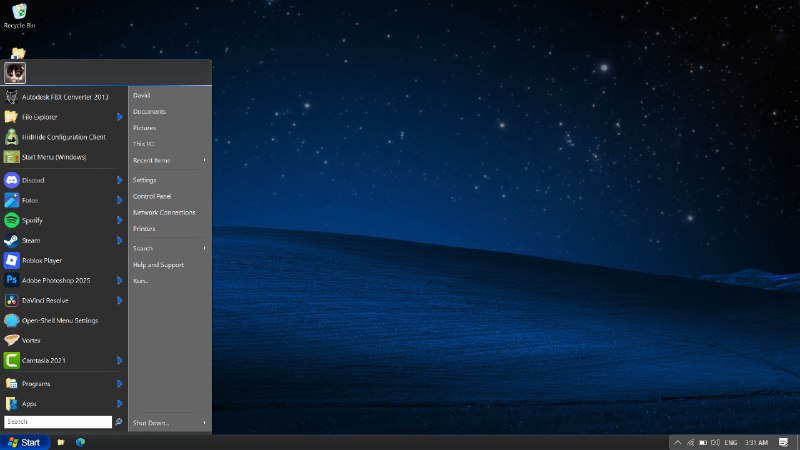Launch Microsoft Edge from taskbar
This screenshot has width=800, height=450.
81,442
